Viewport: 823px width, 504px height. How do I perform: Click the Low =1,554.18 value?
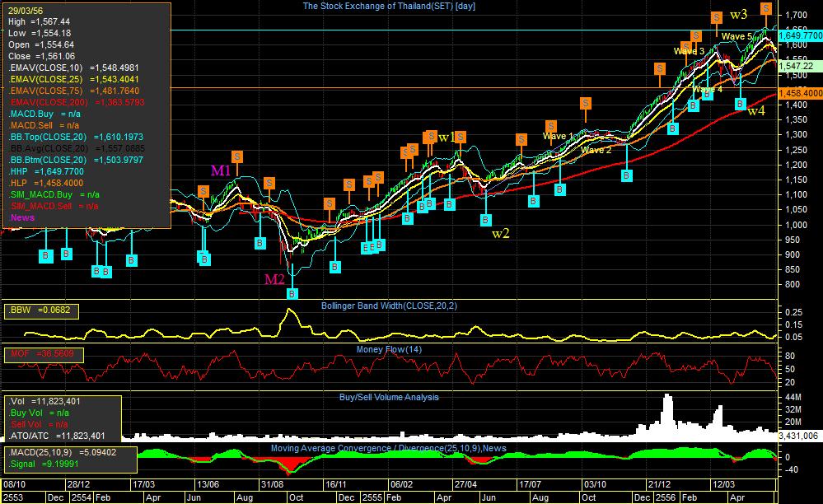click(x=40, y=33)
